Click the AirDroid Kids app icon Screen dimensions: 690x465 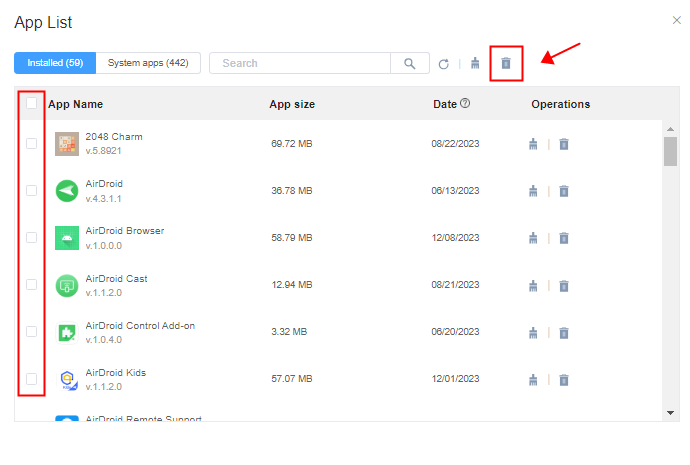(67, 380)
